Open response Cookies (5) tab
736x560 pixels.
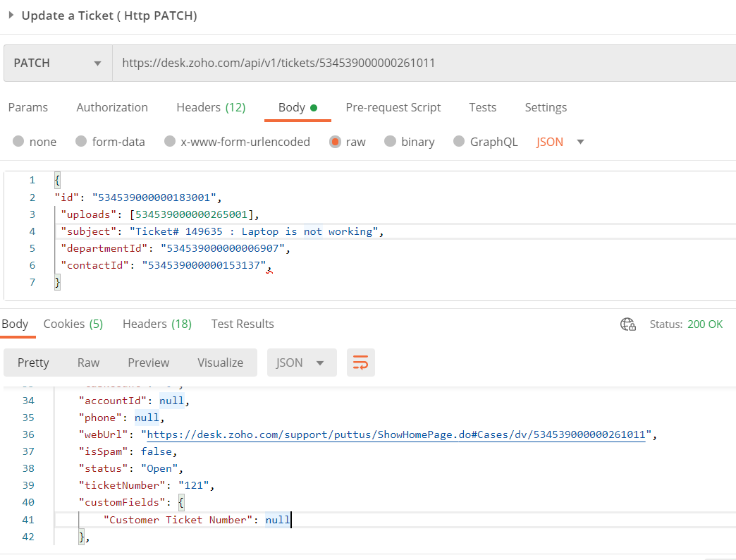pyautogui.click(x=73, y=324)
